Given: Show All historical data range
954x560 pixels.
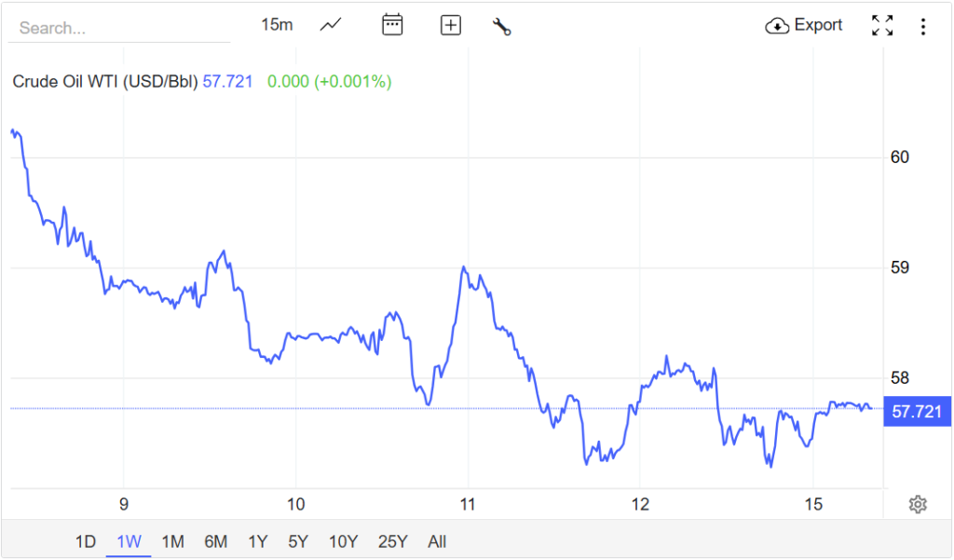Looking at the screenshot, I should tap(436, 541).
